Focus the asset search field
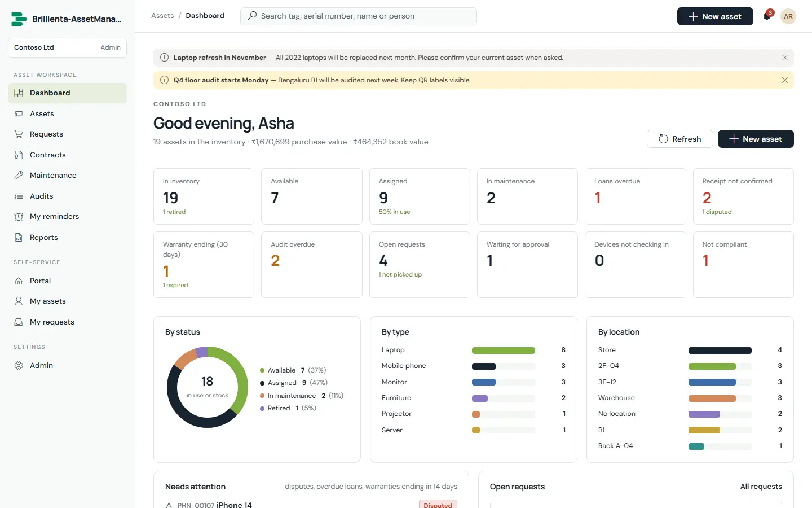 point(359,16)
